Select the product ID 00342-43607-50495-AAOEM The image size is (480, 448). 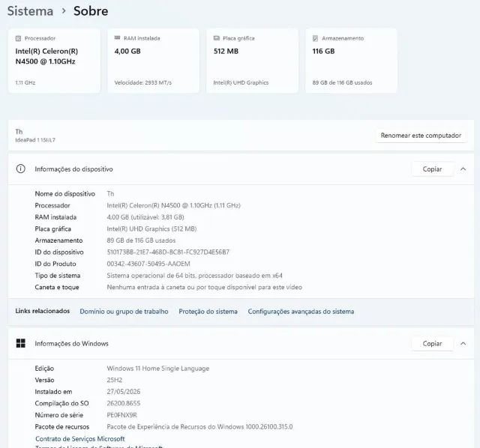coord(148,264)
